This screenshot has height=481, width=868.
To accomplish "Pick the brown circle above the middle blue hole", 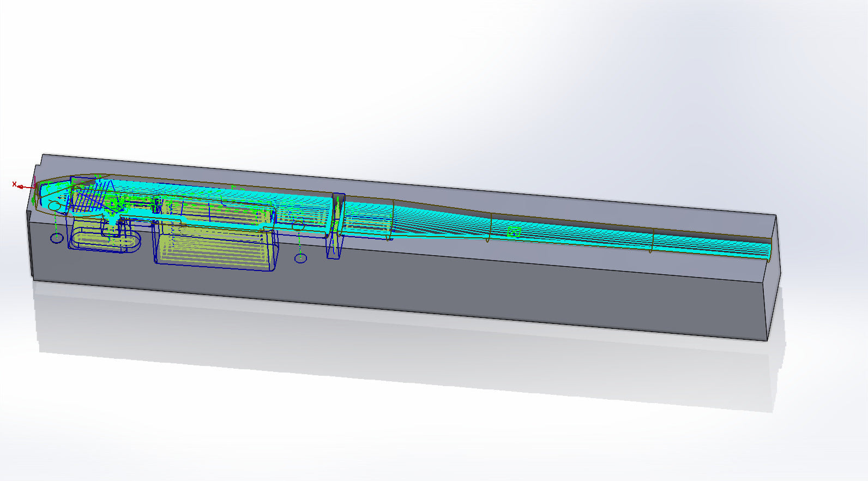I will pos(298,224).
